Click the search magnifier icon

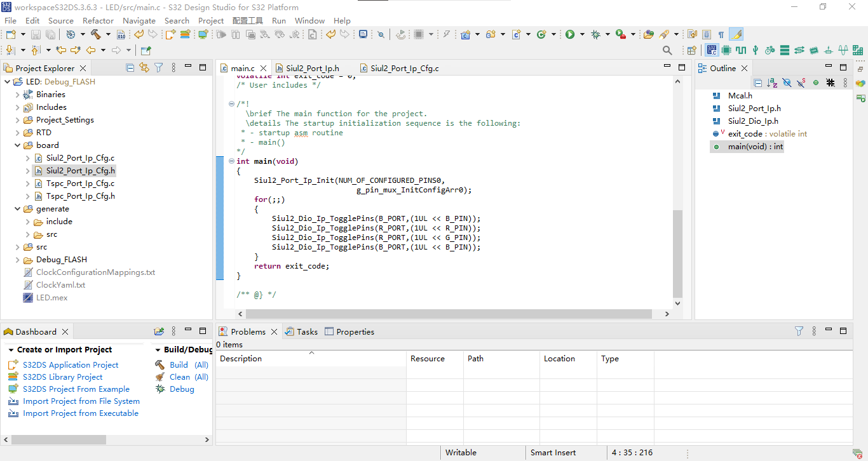pos(667,50)
